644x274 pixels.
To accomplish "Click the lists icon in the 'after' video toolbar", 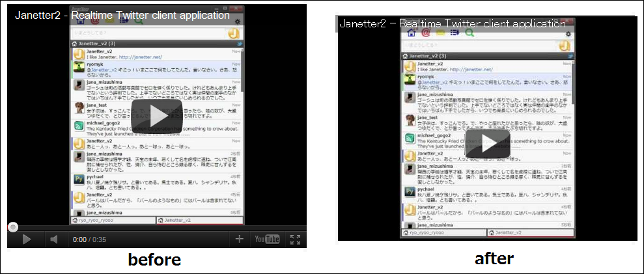I will tap(455, 33).
